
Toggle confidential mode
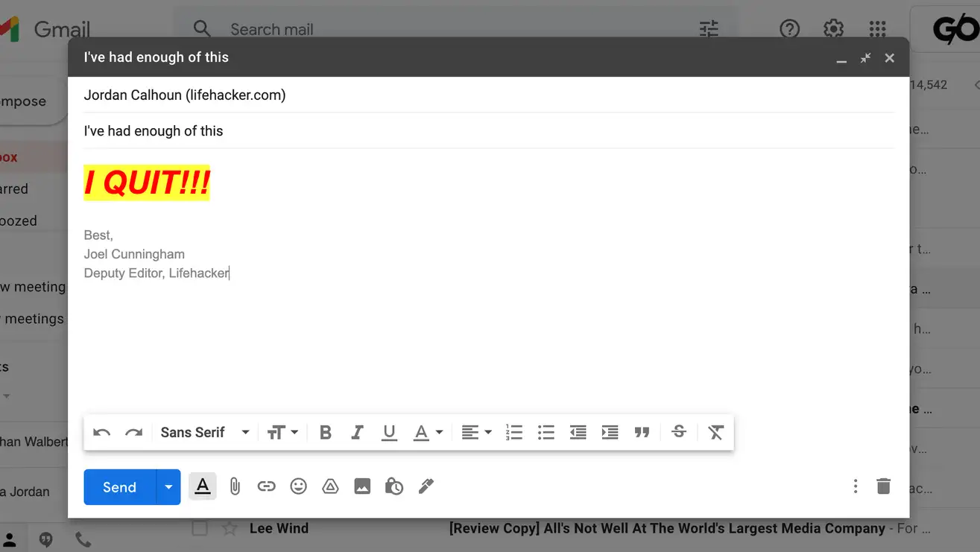click(x=393, y=486)
